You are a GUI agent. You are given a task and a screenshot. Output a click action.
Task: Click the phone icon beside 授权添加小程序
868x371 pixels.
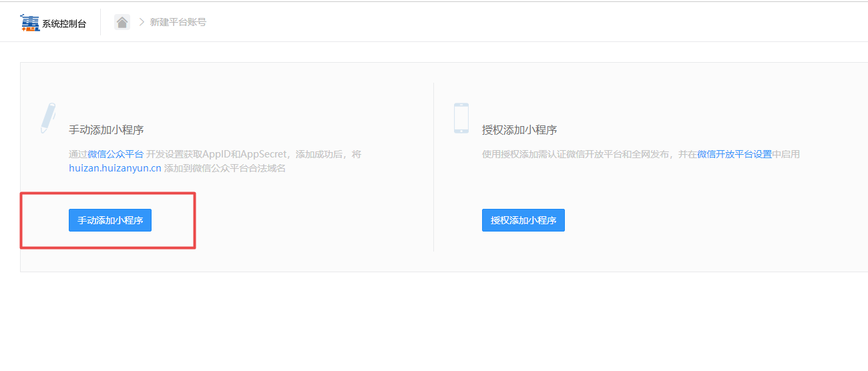point(461,118)
